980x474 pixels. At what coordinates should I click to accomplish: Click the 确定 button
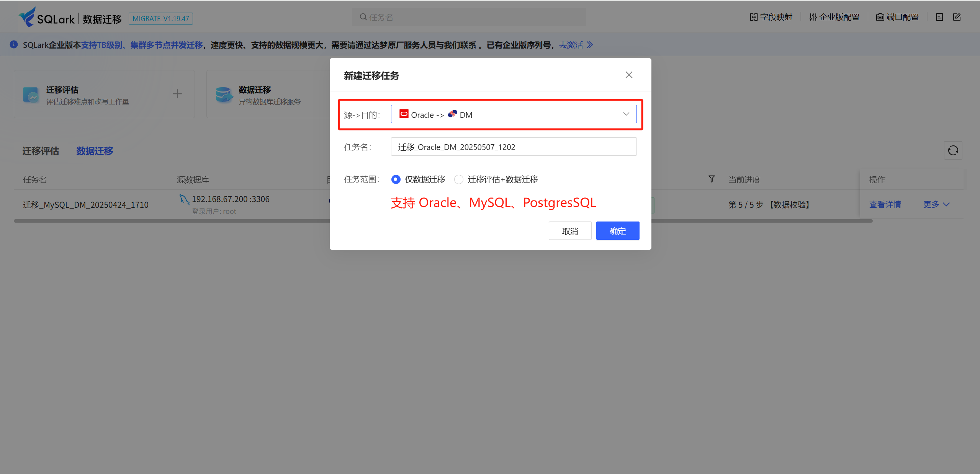tap(618, 231)
